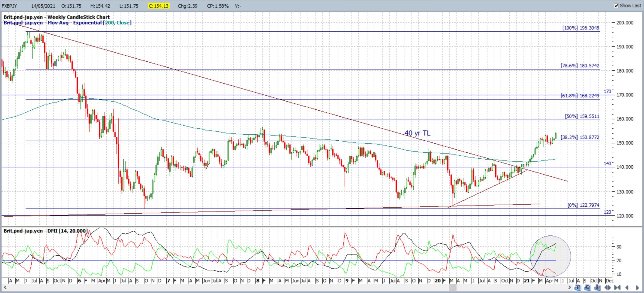Click the highlighted close value C:154.13

point(159,6)
